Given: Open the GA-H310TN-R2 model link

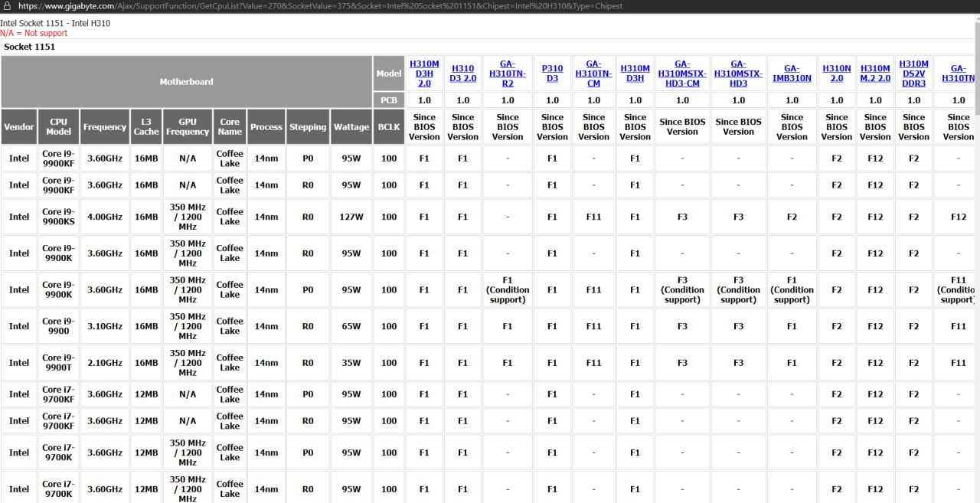Looking at the screenshot, I should (x=508, y=73).
